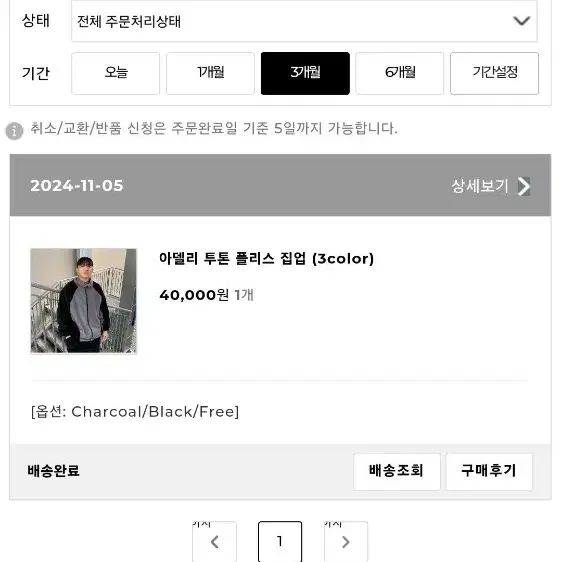Select the 3개월 period filter

305,73
